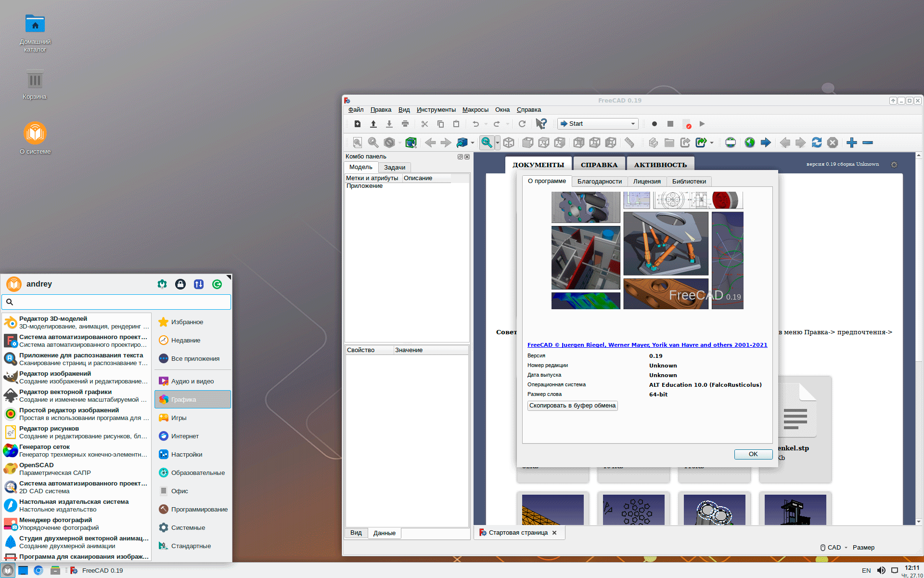924x578 pixels.
Task: Click the measure distance ruler icon
Action: (x=629, y=143)
